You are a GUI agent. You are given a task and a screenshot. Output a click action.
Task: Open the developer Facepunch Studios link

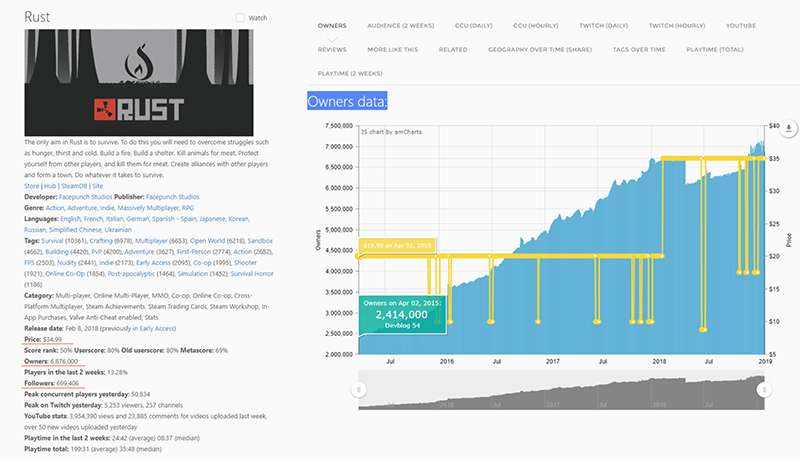86,197
